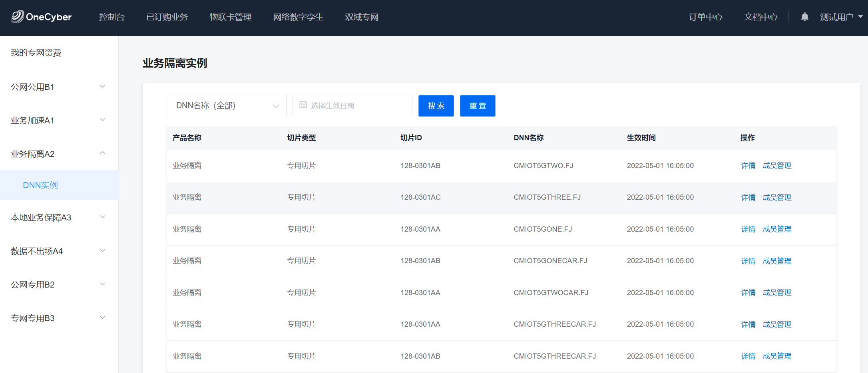Open notifications via the bell icon
Screen dimensions: 868x373
[x=804, y=17]
